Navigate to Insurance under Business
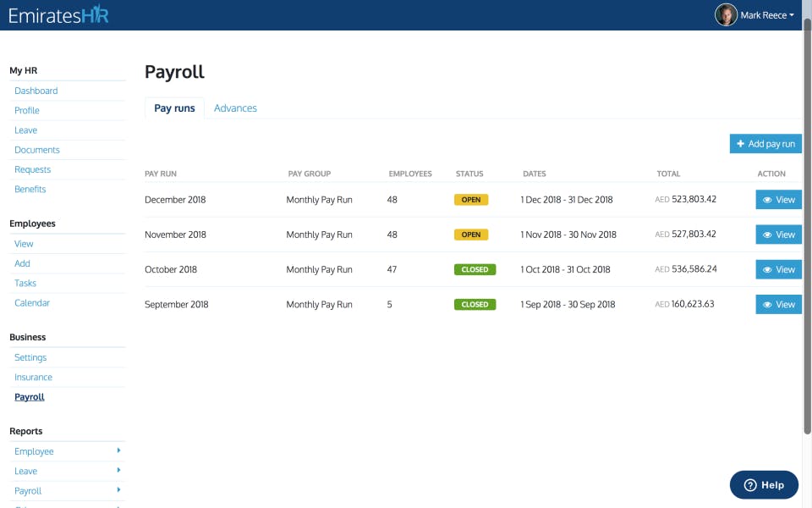The width and height of the screenshot is (812, 508). click(x=33, y=377)
